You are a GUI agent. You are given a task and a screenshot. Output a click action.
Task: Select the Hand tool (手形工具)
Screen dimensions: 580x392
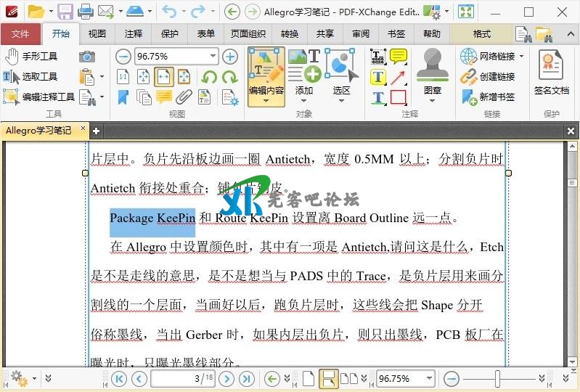(31, 57)
